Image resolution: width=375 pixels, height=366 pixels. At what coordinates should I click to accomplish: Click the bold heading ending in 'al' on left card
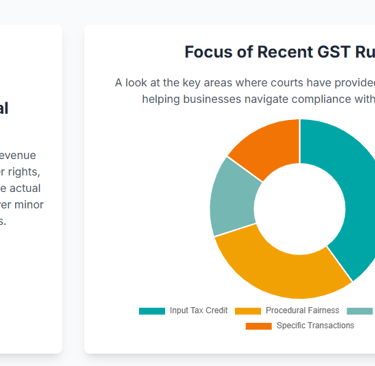click(4, 108)
